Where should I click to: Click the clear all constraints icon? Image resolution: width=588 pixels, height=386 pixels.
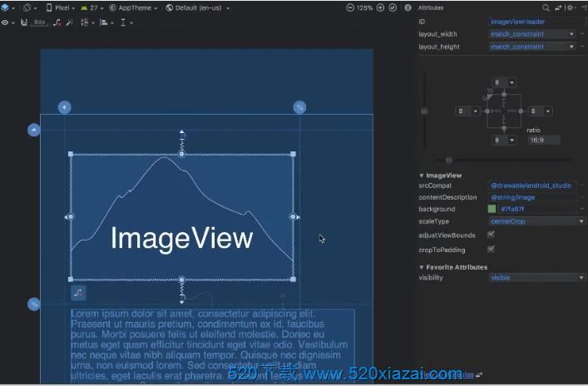coord(57,23)
